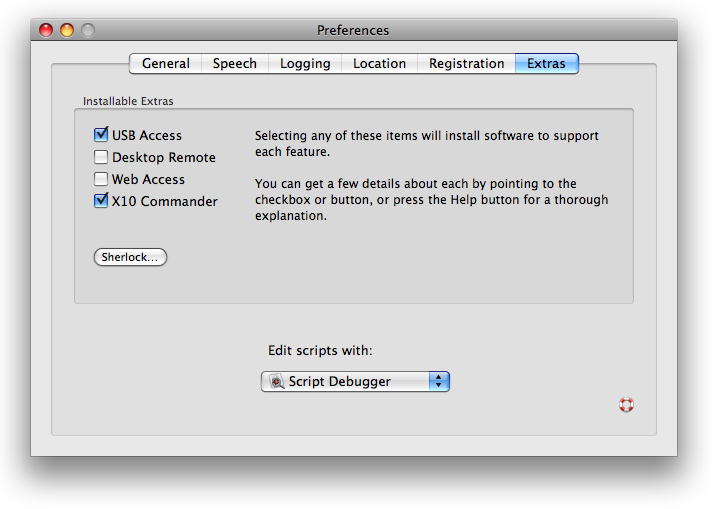Go to the Location tab
This screenshot has height=509, width=715.
click(379, 63)
